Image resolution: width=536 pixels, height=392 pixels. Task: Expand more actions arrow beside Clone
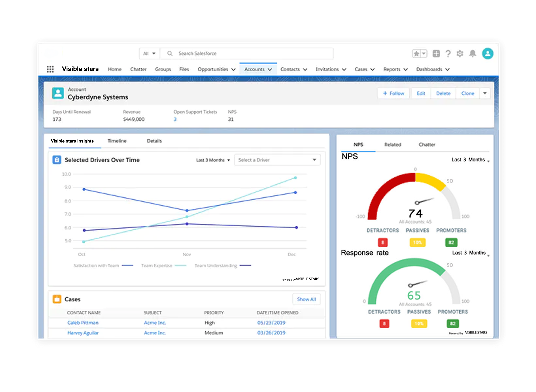coord(485,93)
